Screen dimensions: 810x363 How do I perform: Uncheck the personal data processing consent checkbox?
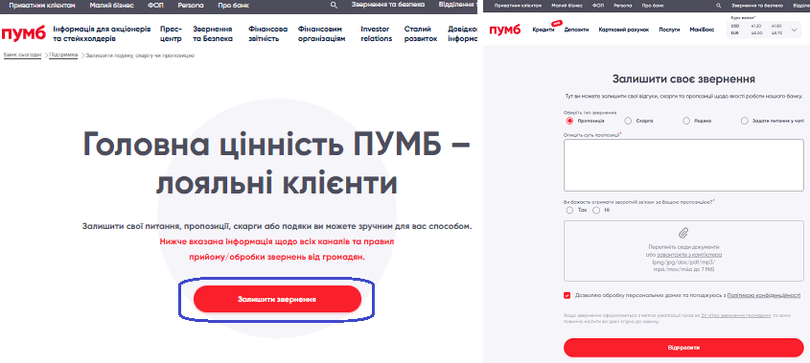click(567, 295)
